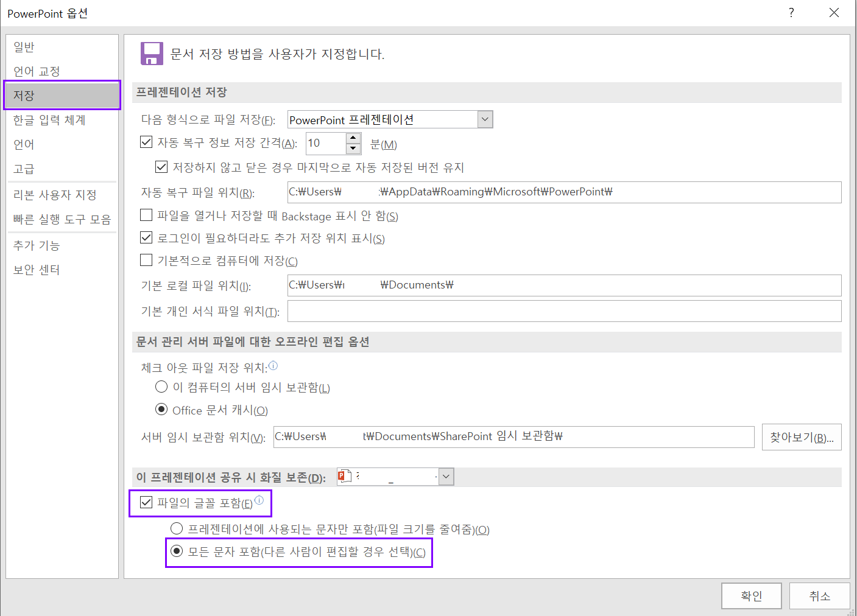Open the 보안 센터 category
The width and height of the screenshot is (857, 616).
[62, 270]
